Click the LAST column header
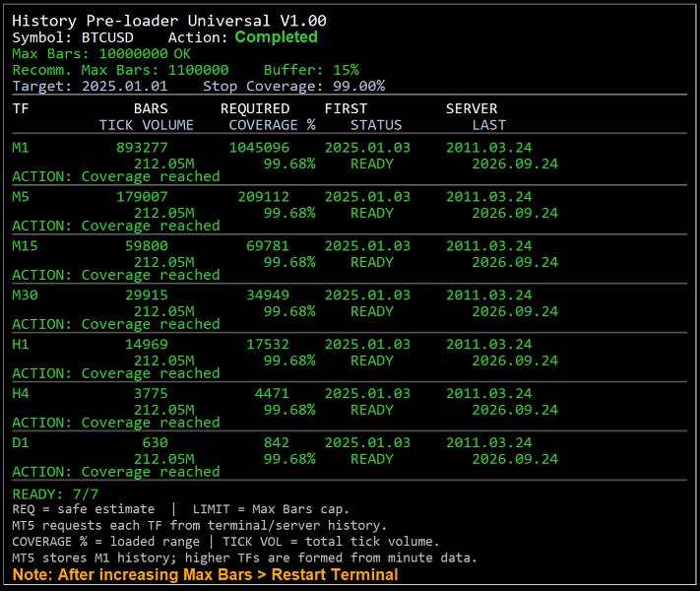This screenshot has width=700, height=591. tap(489, 125)
